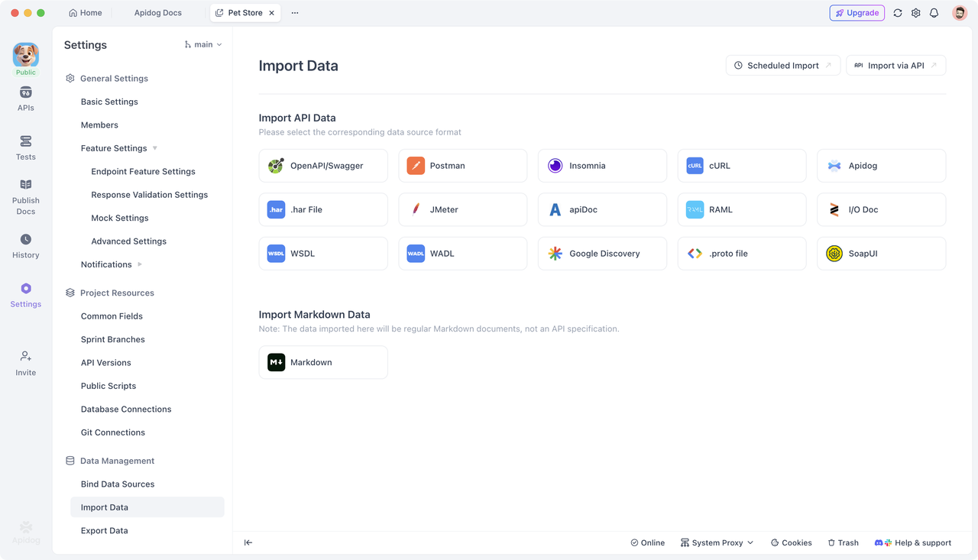Click the Pet Store project avatar

tap(25, 53)
